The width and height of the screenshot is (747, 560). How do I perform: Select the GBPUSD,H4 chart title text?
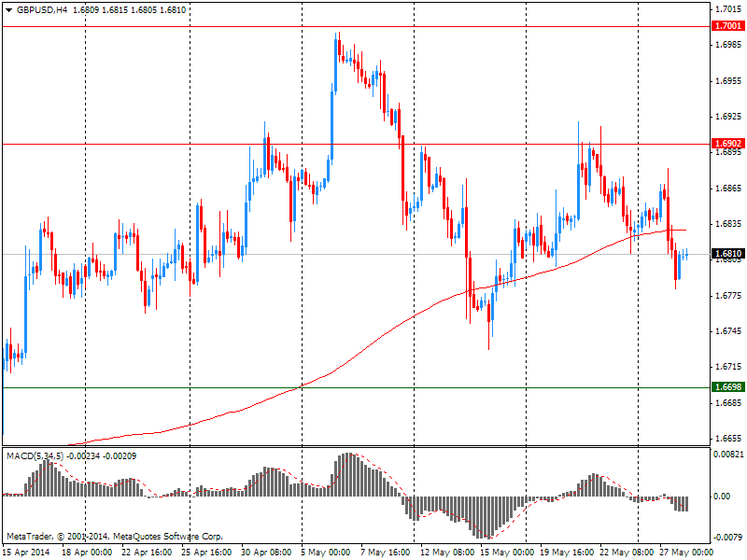click(42, 10)
